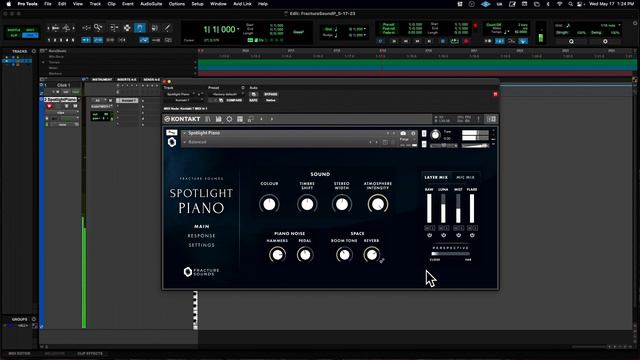This screenshot has height=360, width=640.
Task: Open Tracks list options menu
Action: coord(34,51)
